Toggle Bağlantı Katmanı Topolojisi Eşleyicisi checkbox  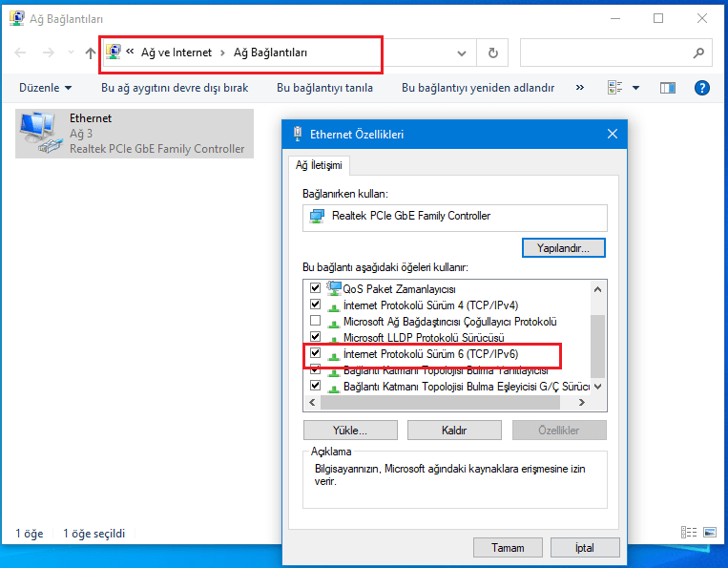(315, 385)
